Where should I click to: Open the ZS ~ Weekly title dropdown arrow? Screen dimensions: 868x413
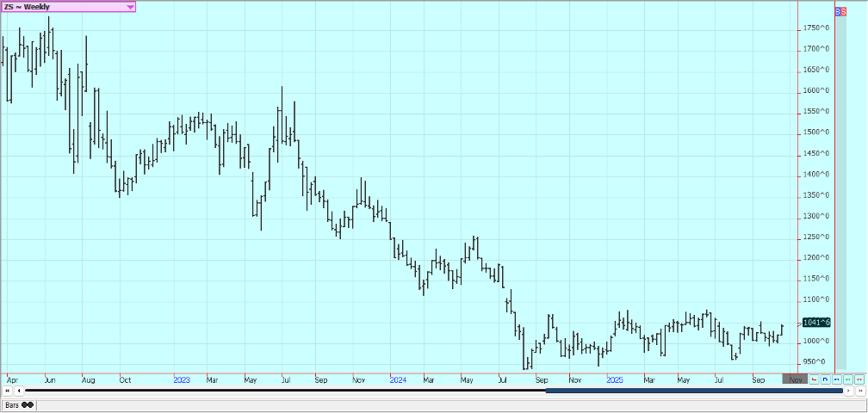click(x=130, y=7)
